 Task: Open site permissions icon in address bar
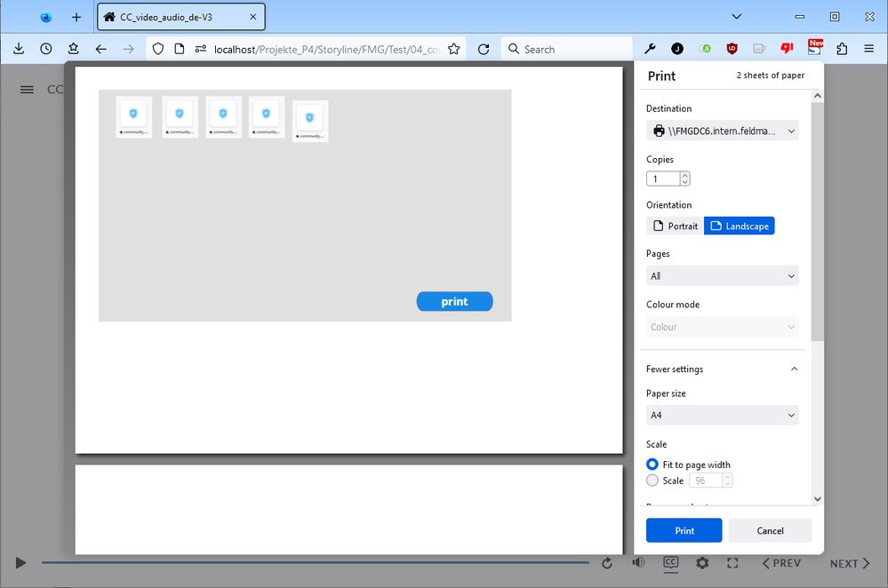201,49
